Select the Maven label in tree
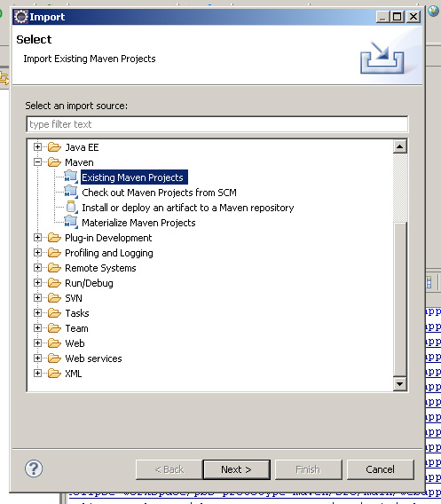This screenshot has height=504, width=441. pos(79,162)
